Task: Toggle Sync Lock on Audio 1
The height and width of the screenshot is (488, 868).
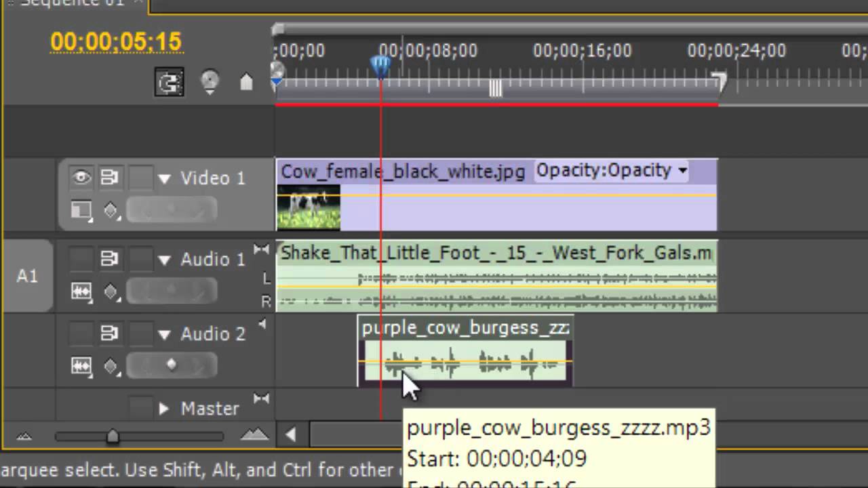Action: (110, 259)
